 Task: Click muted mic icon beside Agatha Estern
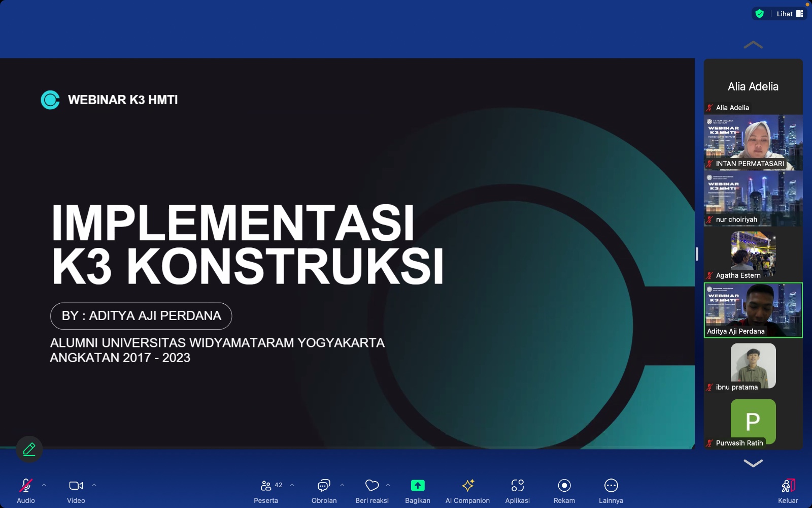(x=709, y=275)
